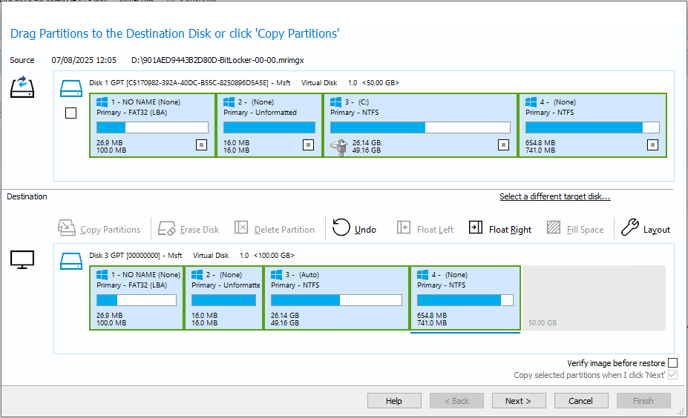
Task: Tick the source Disk 1 select-all checkbox
Action: click(x=71, y=113)
